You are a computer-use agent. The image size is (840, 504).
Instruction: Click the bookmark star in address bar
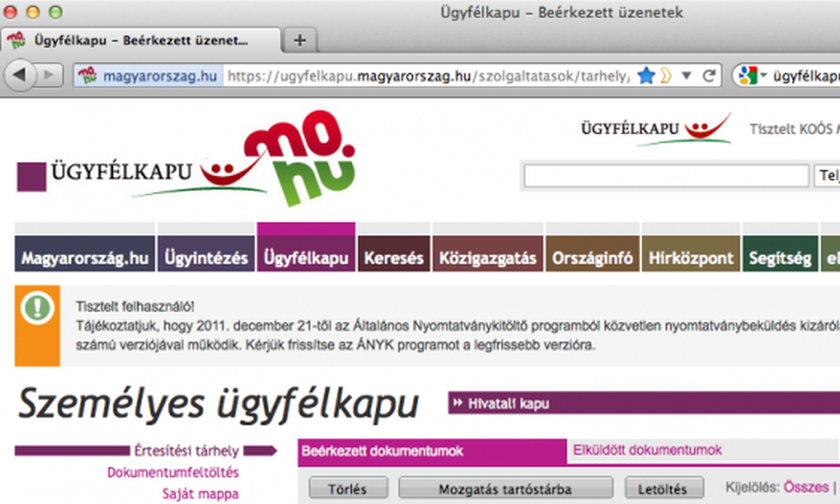coord(645,76)
